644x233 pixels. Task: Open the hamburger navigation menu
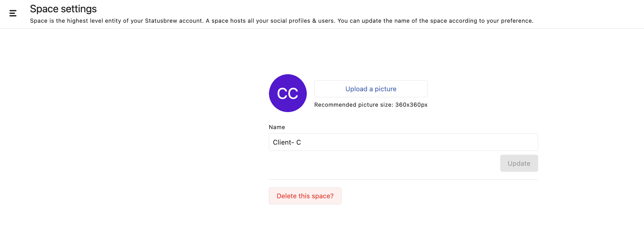point(13,13)
